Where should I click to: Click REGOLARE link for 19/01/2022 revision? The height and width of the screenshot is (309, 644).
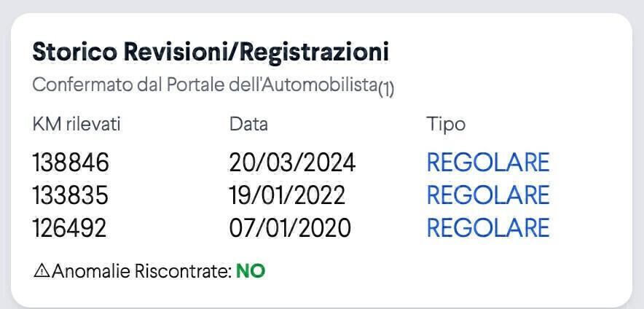(487, 195)
